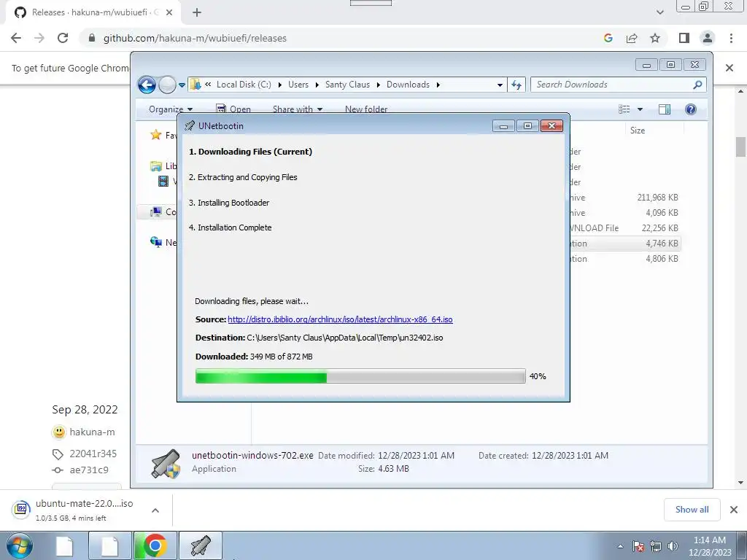Select the Libraries icon in sidebar

[x=156, y=166]
